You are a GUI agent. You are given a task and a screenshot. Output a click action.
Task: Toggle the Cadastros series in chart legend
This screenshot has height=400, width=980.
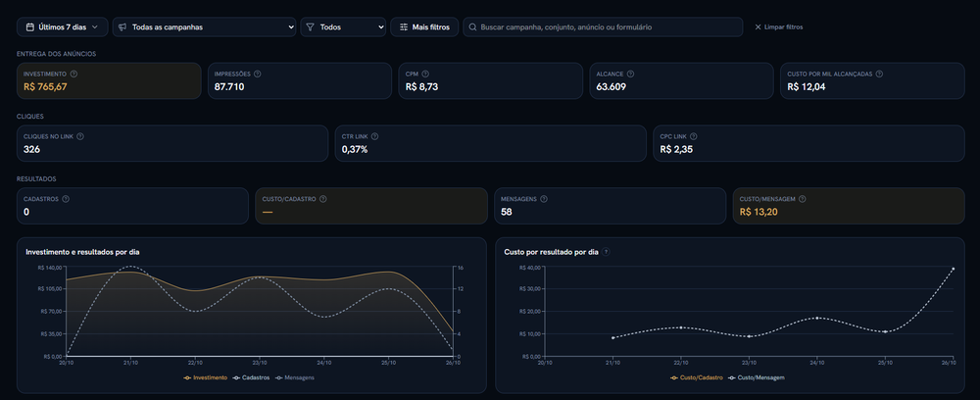[x=251, y=377]
